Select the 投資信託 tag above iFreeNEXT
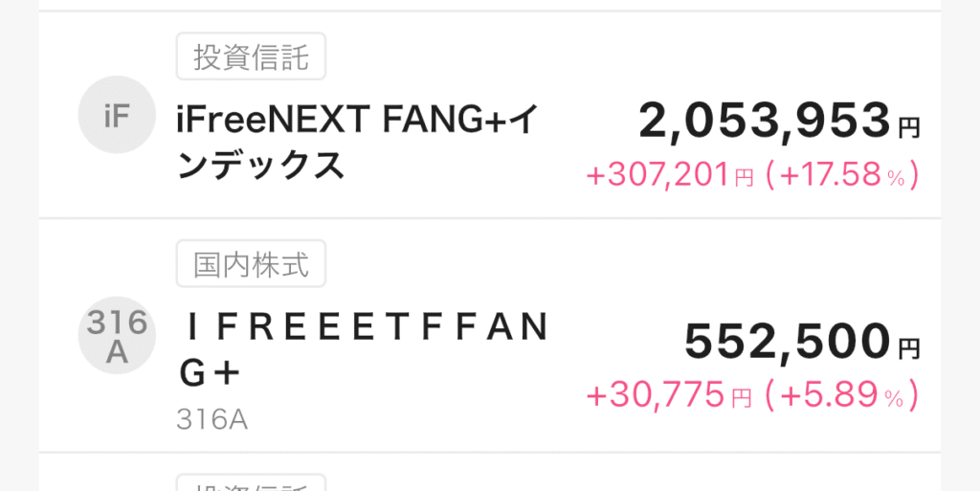980x491 pixels. [251, 57]
